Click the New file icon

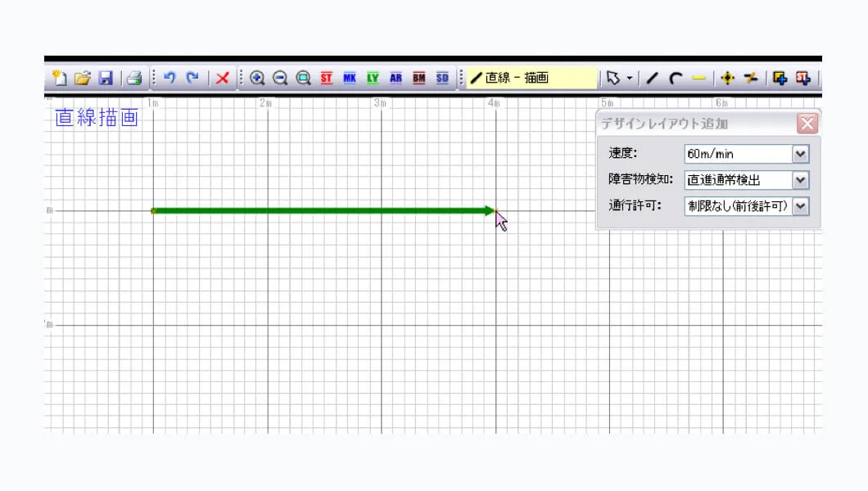pyautogui.click(x=59, y=79)
